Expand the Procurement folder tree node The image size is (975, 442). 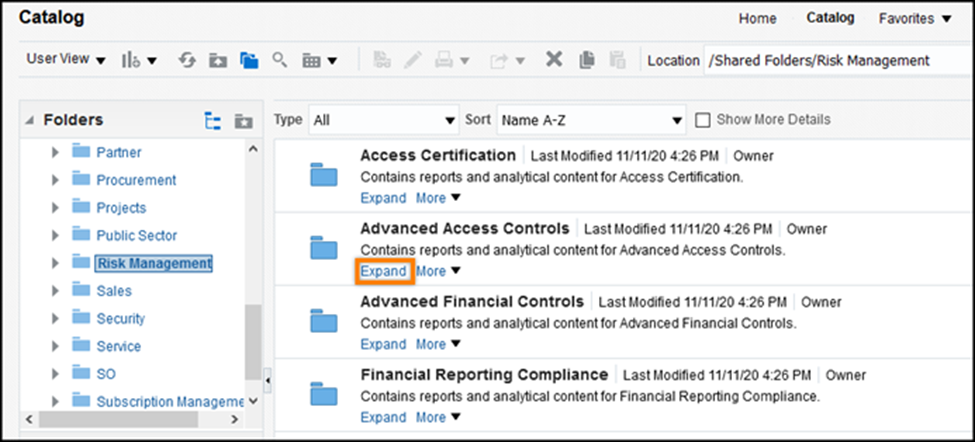coord(56,181)
